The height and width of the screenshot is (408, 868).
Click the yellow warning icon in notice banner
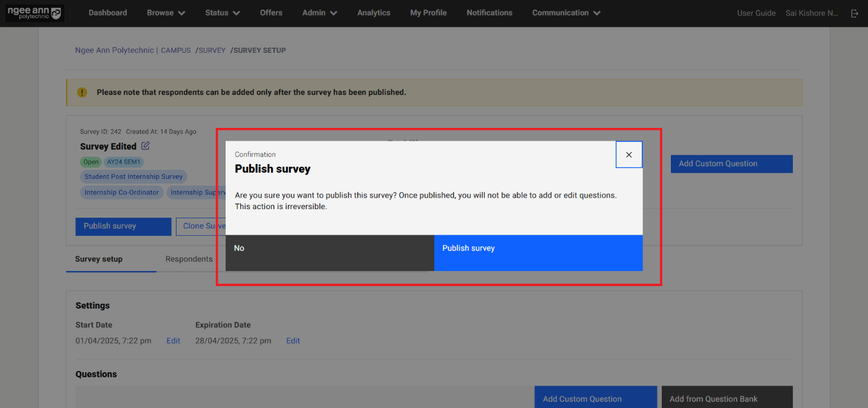[x=82, y=93]
